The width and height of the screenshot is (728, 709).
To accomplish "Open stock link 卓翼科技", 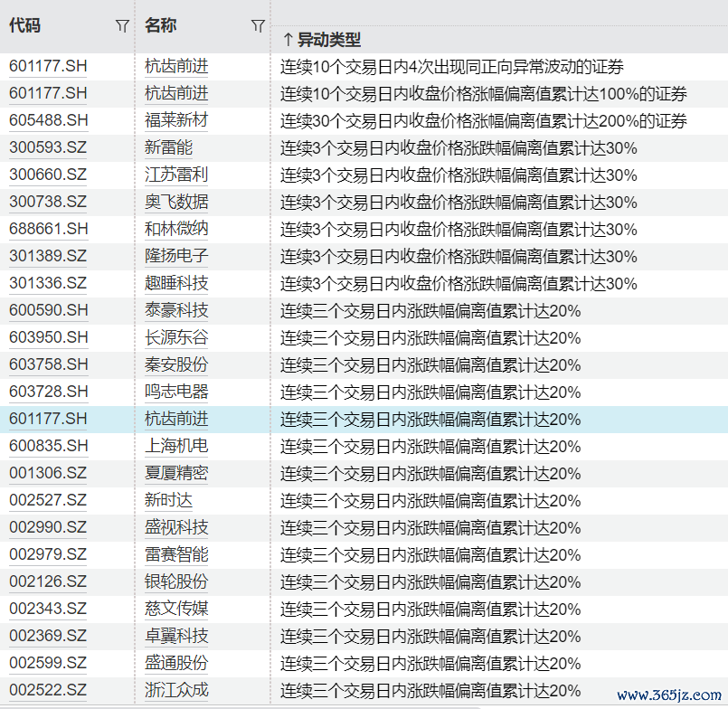I will point(176,636).
